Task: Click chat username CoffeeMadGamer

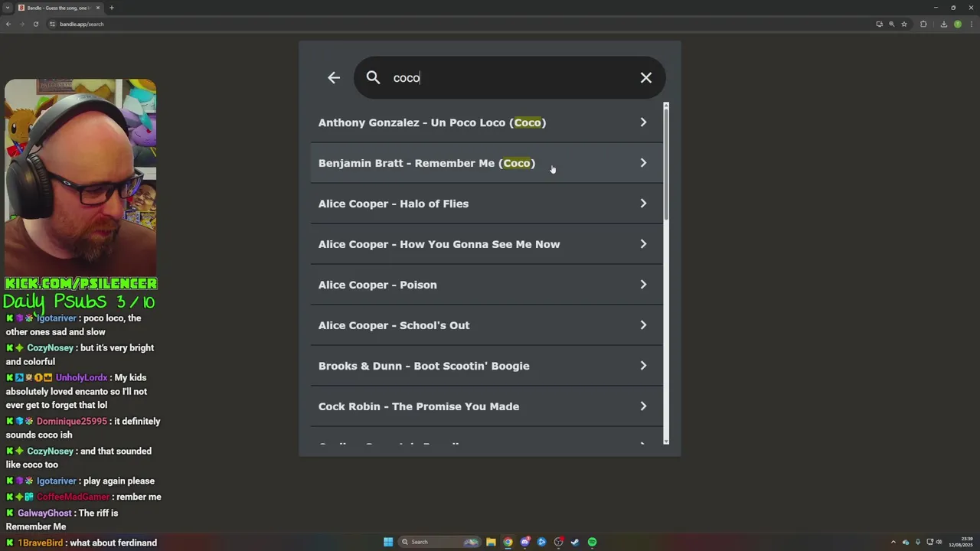Action: pos(73,497)
